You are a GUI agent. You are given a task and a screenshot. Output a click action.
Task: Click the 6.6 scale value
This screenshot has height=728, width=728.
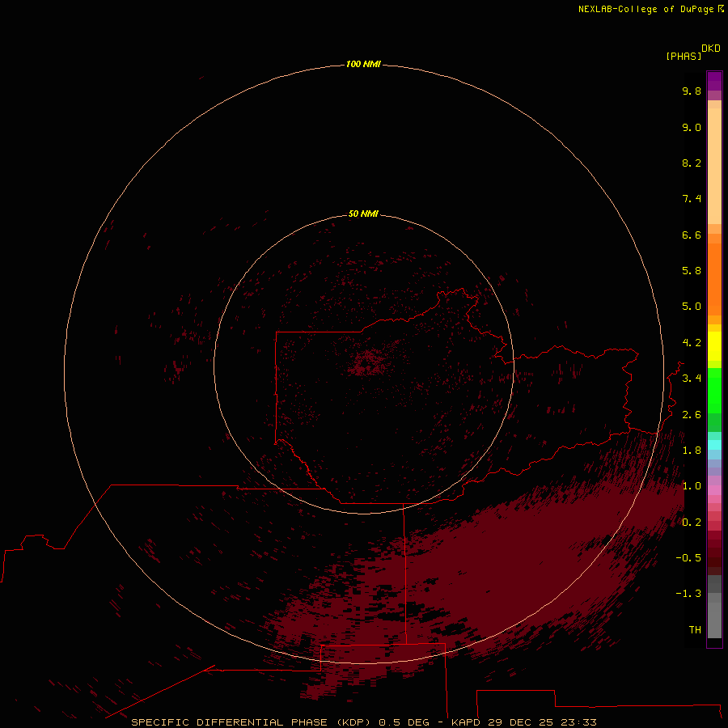692,235
